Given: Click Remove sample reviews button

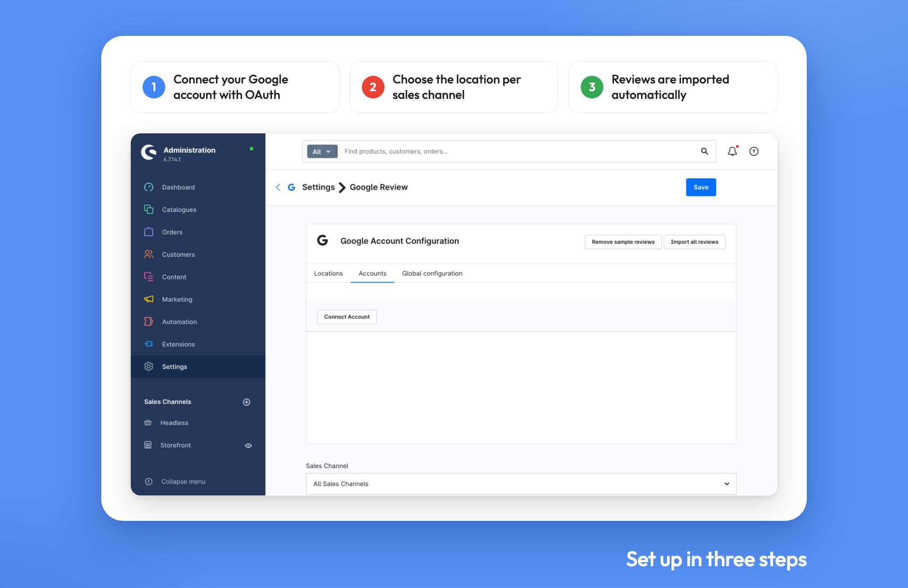Looking at the screenshot, I should point(623,242).
